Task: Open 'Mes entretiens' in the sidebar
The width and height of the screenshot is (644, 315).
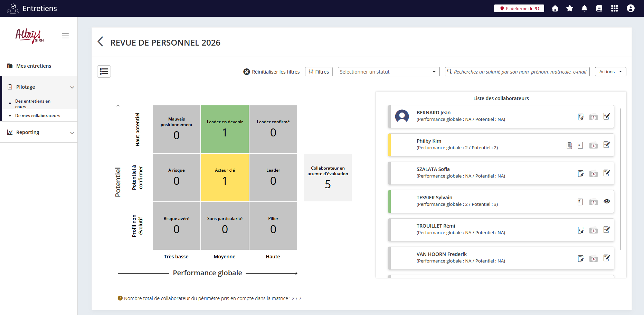Action: coord(34,66)
